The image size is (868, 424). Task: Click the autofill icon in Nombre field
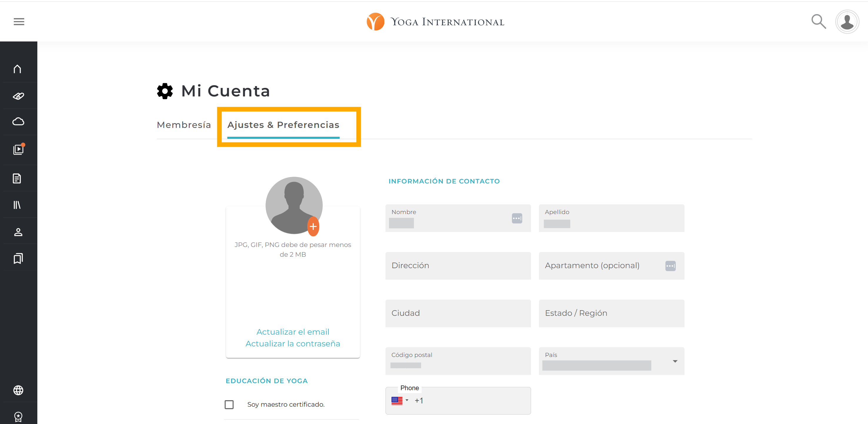[517, 218]
